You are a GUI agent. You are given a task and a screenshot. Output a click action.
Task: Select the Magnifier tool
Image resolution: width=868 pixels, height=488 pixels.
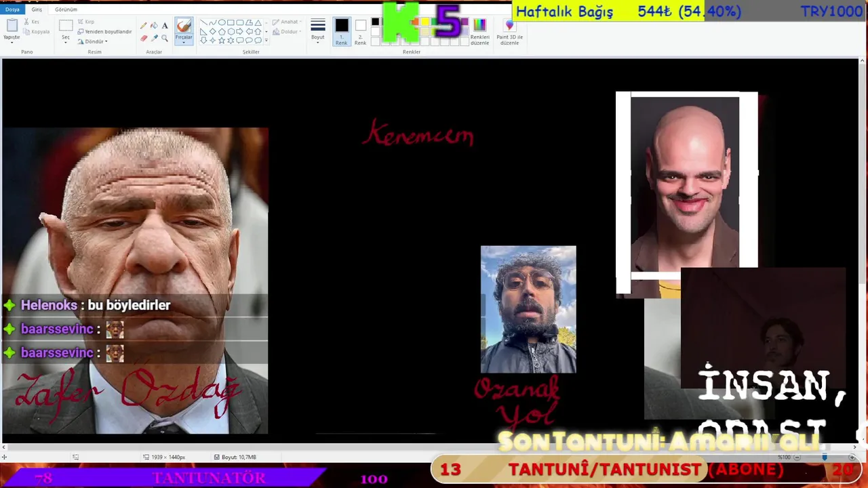(165, 39)
